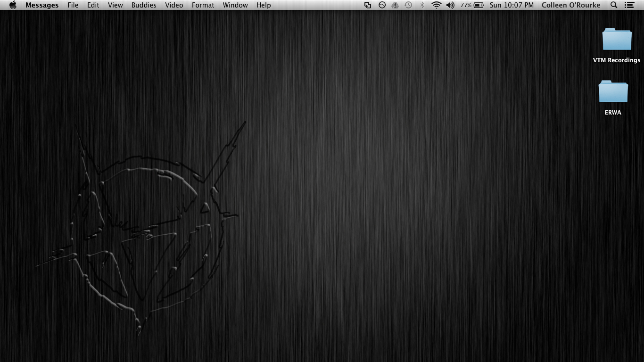Open Spotlight search magnifying glass
Viewport: 644px width, 362px height.
click(x=614, y=5)
